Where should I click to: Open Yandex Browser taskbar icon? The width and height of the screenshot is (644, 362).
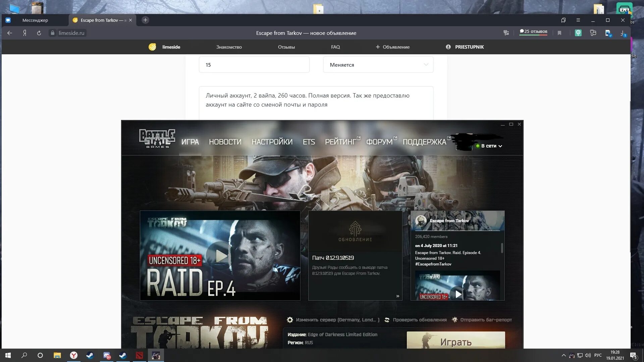point(74,355)
